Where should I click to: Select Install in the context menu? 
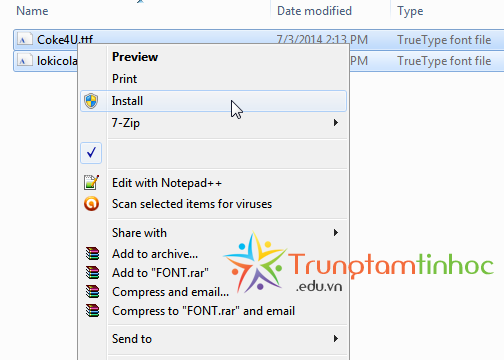(x=213, y=101)
